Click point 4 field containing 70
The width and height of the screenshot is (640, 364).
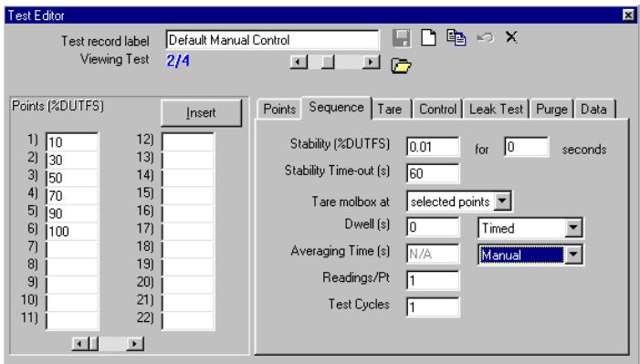click(72, 195)
